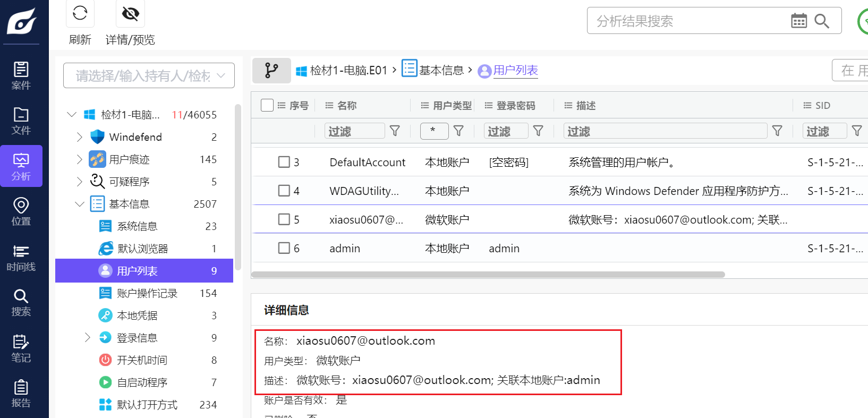Click the magnifier icon in analysis search
Screen dimensions: 868x418
coord(822,21)
